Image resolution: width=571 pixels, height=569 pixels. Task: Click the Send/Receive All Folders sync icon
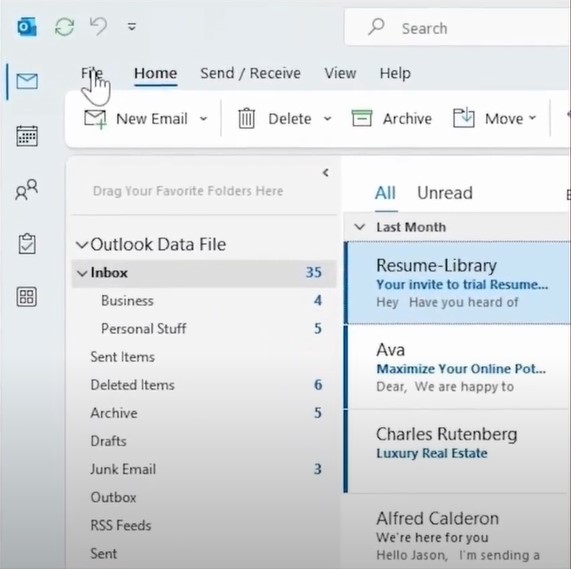pyautogui.click(x=64, y=27)
